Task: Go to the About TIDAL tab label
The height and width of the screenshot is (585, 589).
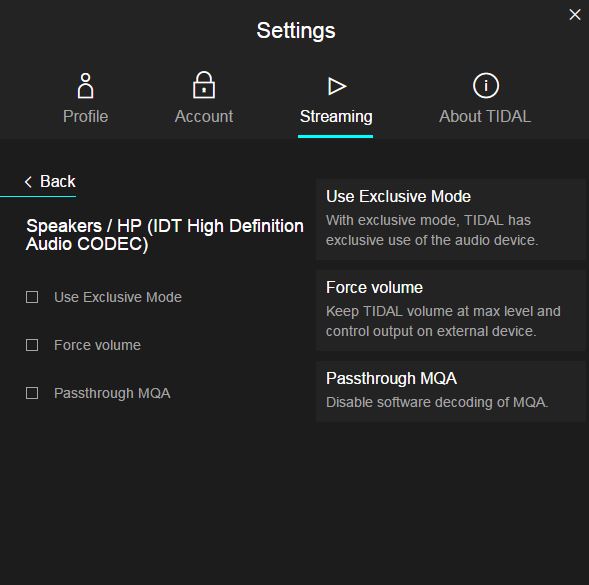Action: (x=485, y=116)
